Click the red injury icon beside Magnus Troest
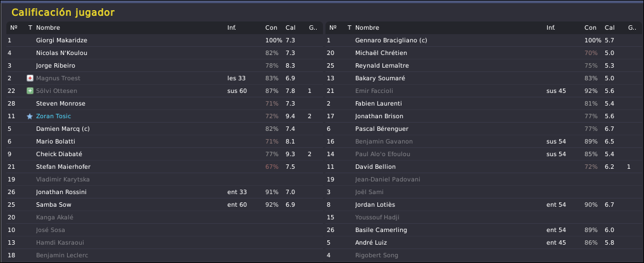The width and height of the screenshot is (644, 263). click(x=30, y=78)
